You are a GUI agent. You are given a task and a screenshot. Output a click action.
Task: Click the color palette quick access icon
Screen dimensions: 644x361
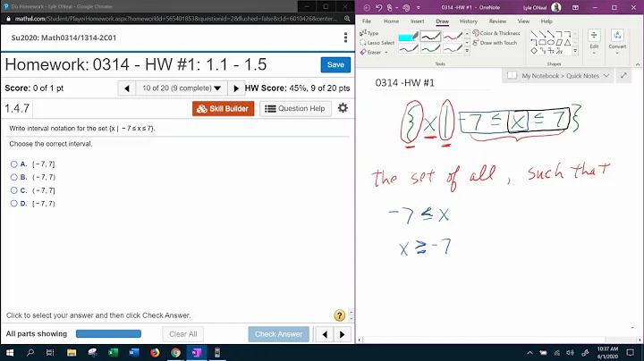click(406, 7)
